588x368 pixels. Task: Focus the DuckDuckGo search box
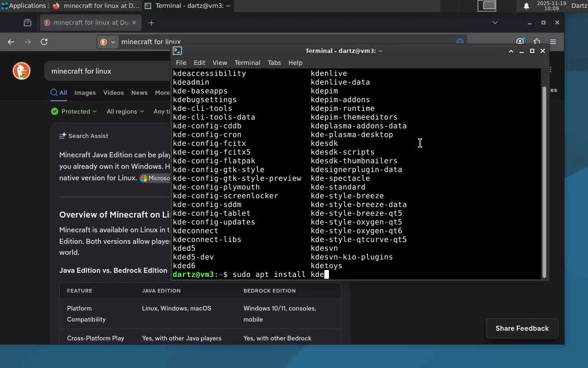[108, 71]
